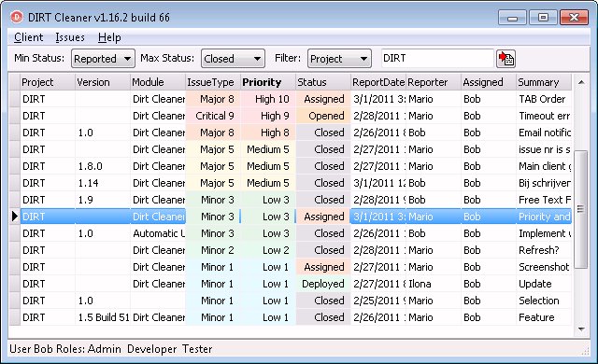Click the row selector arrow of selected issue
The height and width of the screenshot is (364, 598).
tap(15, 217)
